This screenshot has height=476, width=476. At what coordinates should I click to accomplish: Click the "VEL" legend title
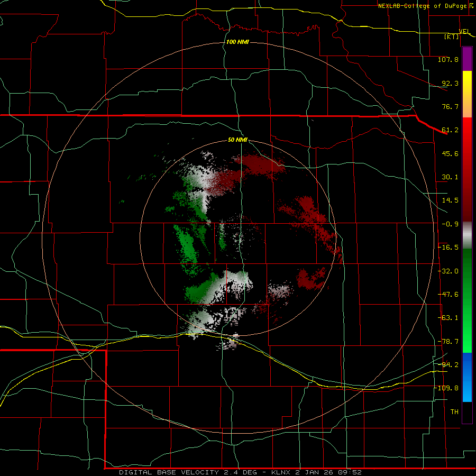coord(464,31)
